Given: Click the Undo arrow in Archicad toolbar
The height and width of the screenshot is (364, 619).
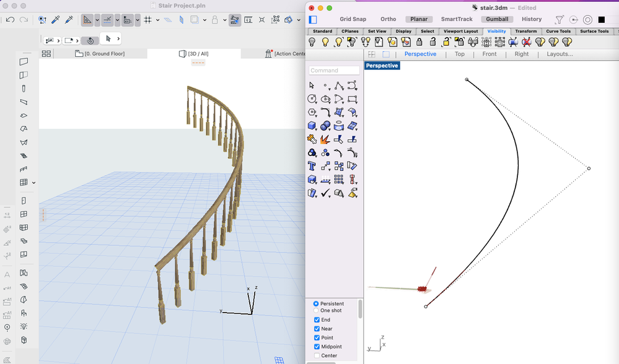Looking at the screenshot, I should 11,20.
